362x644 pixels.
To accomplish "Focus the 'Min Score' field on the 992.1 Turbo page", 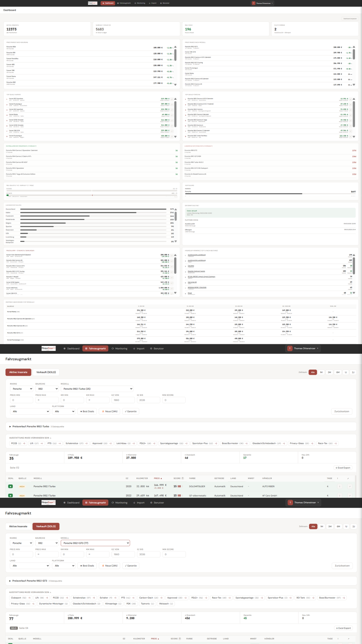I will pyautogui.click(x=174, y=400).
